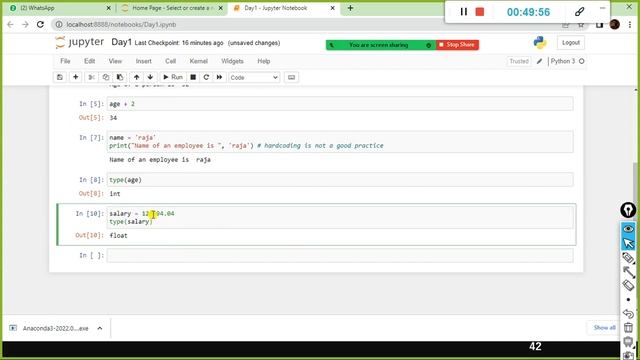Open the View menu
Screen dimensions: 640x360
[x=115, y=61]
